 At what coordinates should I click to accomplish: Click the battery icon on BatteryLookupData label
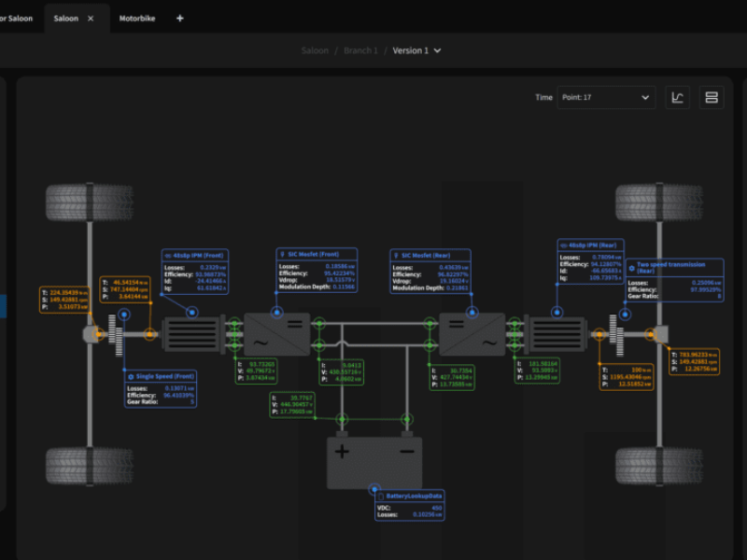click(381, 497)
